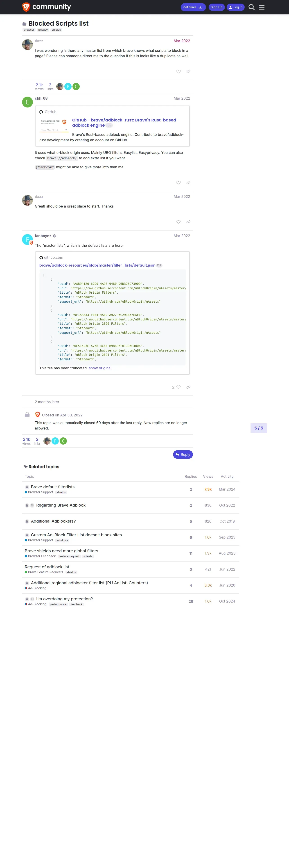
Task: Like the first post by dazz
Action: tap(179, 71)
